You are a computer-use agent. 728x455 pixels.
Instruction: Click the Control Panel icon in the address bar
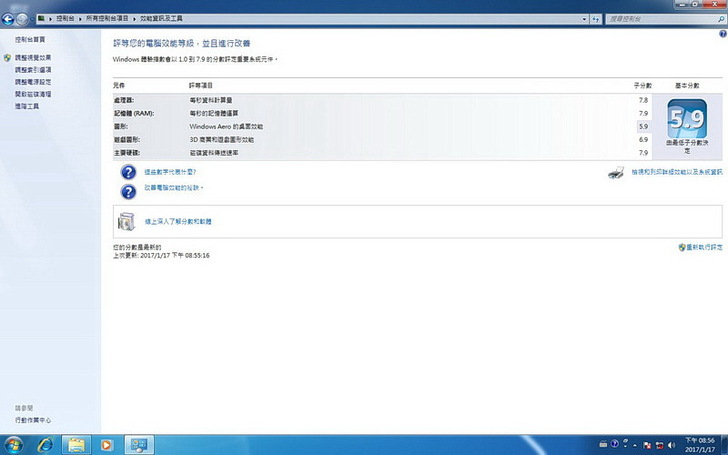coord(41,19)
